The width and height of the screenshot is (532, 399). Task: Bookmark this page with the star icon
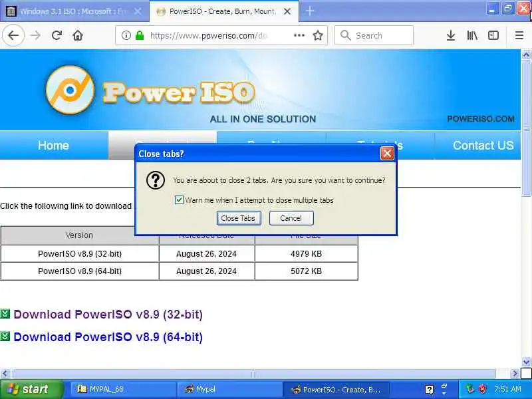pos(318,35)
